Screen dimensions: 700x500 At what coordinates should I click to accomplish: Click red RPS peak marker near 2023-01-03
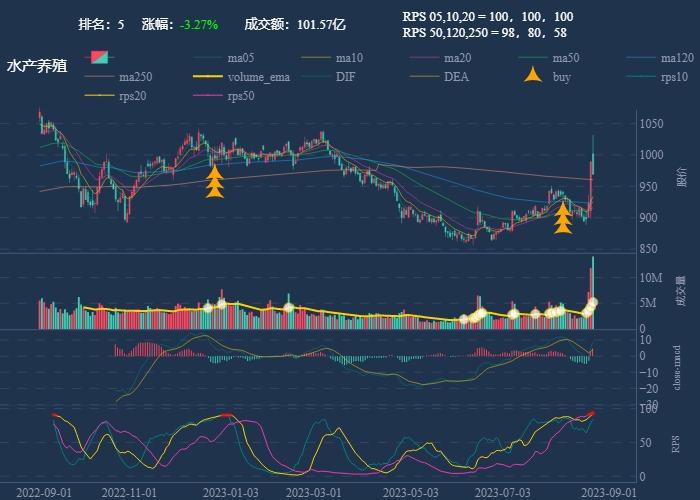tap(227, 415)
